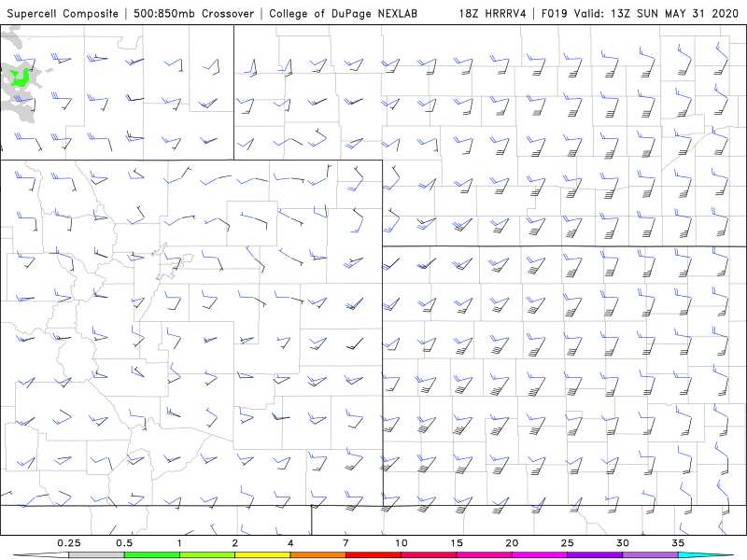Click the legend label 10
Image resolution: width=747 pixels, height=560 pixels.
(x=402, y=543)
